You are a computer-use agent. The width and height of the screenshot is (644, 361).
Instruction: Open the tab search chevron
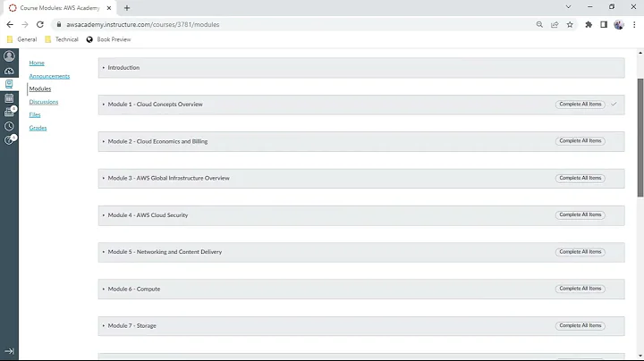(x=568, y=6)
